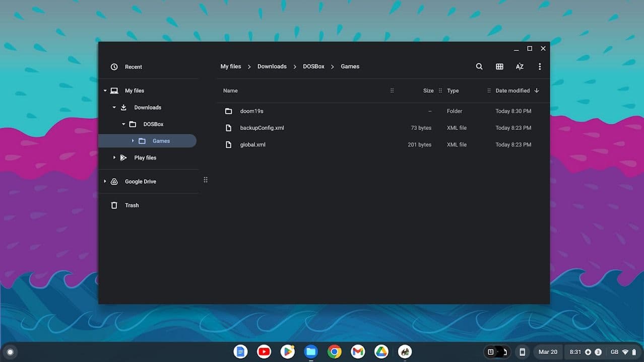644x362 pixels.
Task: Change sort order using the A-Z icon
Action: (x=519, y=66)
